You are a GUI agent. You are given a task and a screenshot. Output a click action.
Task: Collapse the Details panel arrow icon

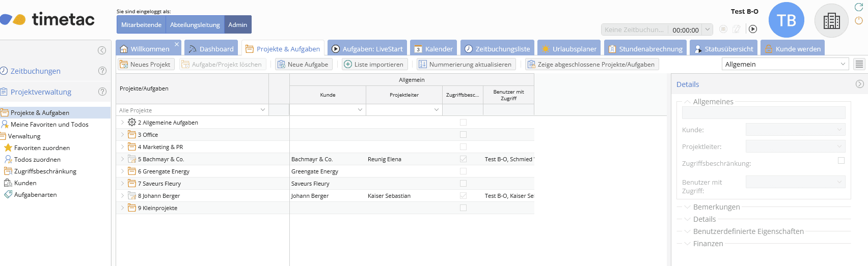(859, 84)
